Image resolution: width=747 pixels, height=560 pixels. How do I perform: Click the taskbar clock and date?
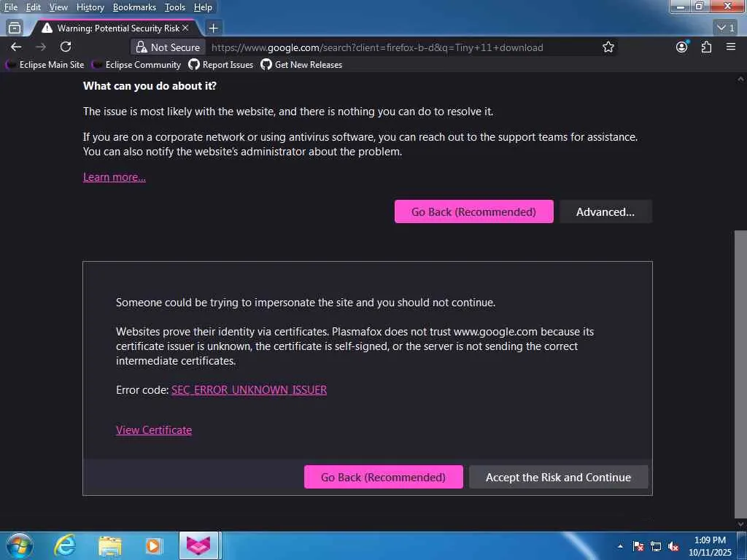(710, 546)
